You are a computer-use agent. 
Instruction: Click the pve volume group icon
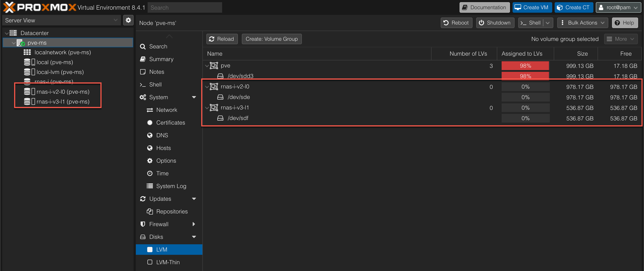click(214, 66)
